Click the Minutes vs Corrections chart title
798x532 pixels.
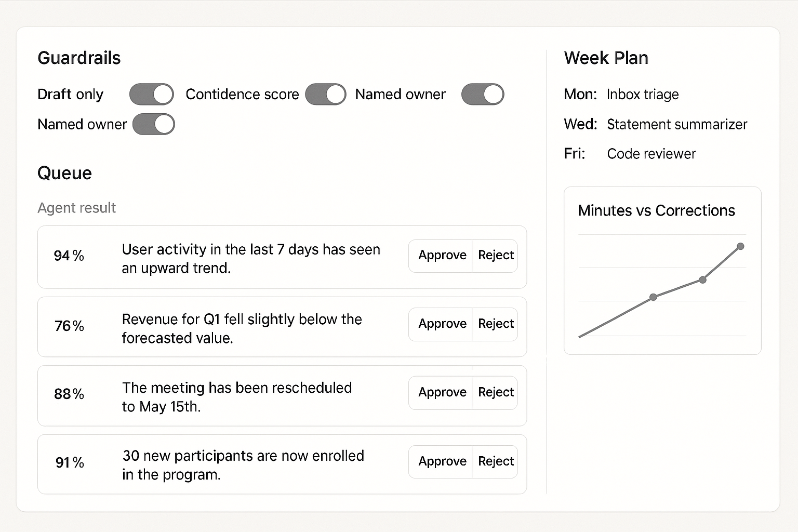click(x=656, y=210)
